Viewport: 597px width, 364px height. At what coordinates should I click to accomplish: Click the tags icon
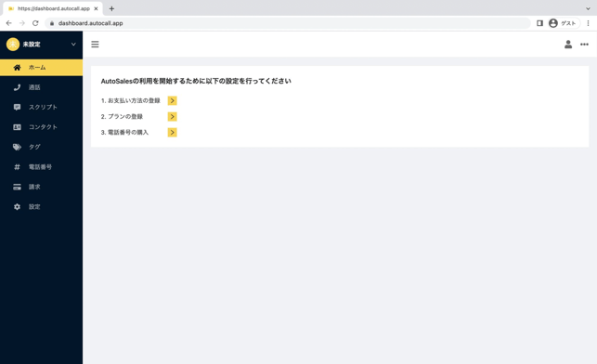point(17,147)
